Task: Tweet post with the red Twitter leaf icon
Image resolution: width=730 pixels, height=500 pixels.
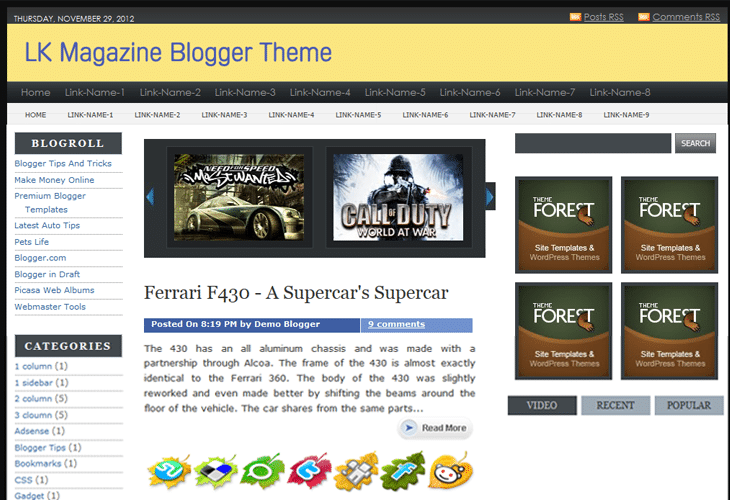Action: tap(309, 472)
